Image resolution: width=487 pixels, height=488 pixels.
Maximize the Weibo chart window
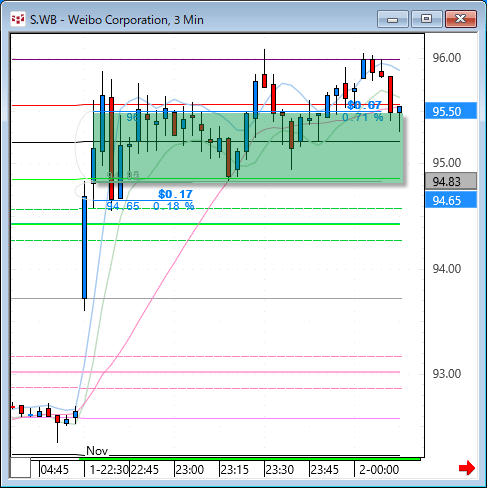click(427, 19)
